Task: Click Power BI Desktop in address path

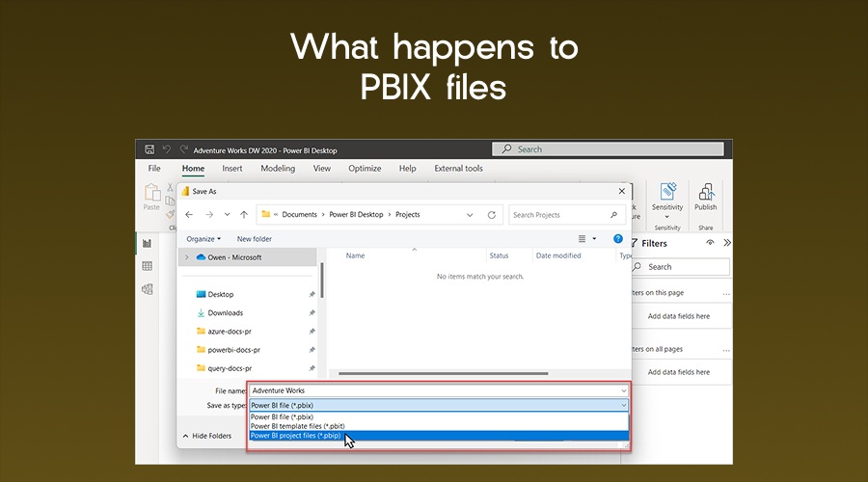Action: [x=356, y=215]
